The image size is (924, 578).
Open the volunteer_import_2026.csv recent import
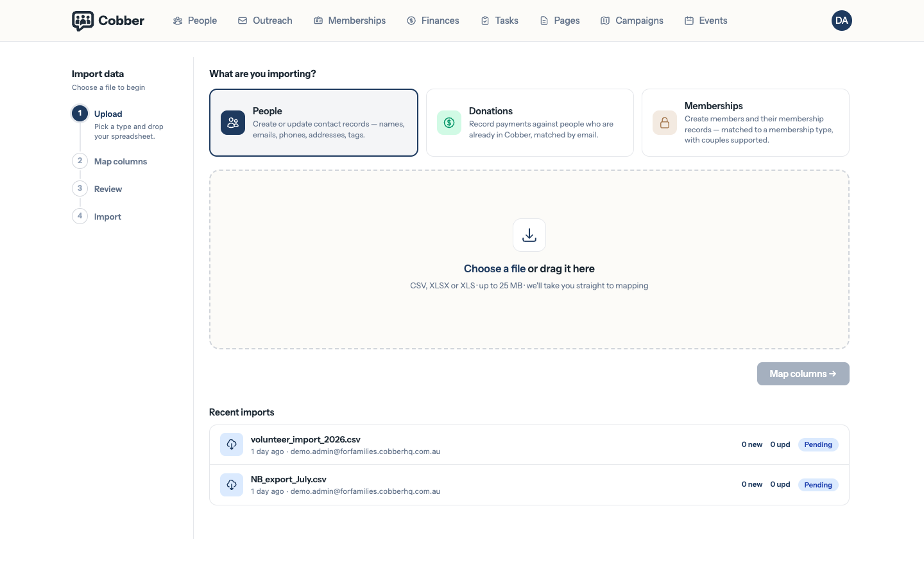529,445
